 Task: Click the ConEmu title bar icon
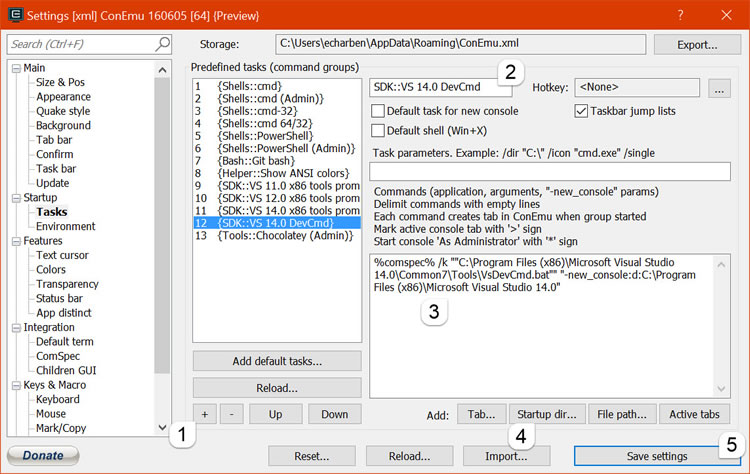pos(15,15)
